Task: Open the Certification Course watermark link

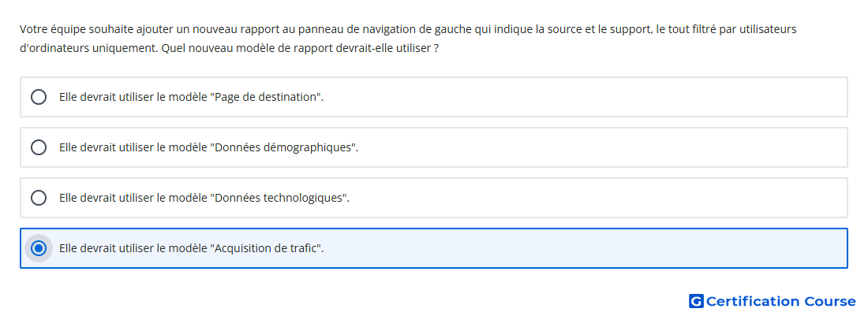Action: tap(773, 301)
